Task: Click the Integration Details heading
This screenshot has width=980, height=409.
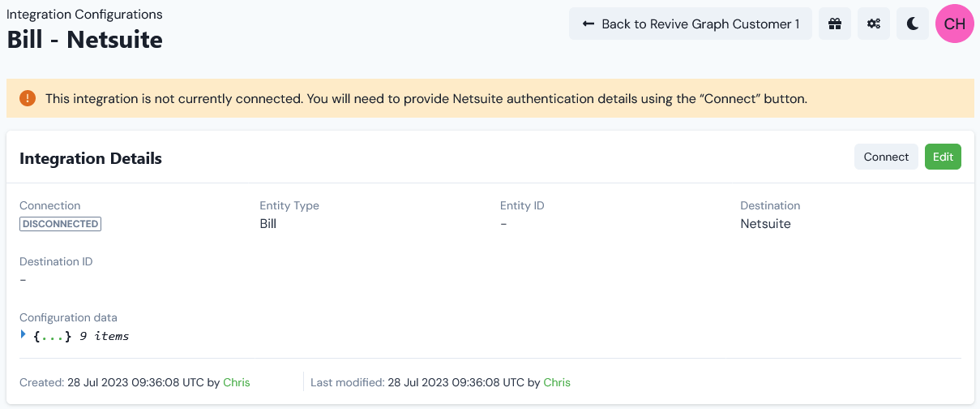Action: (x=91, y=158)
